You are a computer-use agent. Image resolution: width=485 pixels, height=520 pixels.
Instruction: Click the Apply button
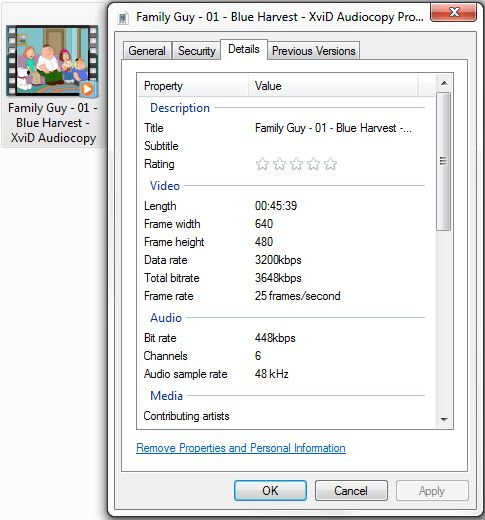click(x=432, y=490)
